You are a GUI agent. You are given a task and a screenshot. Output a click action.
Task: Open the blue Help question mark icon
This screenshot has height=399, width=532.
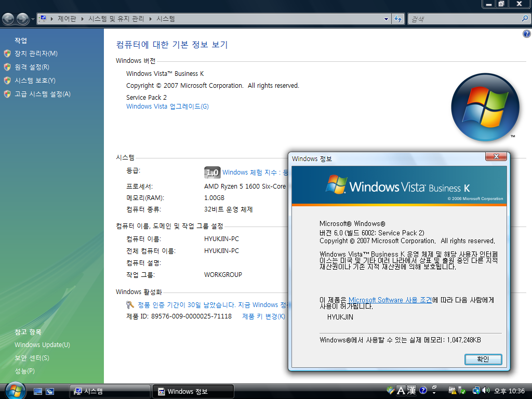pos(527,34)
